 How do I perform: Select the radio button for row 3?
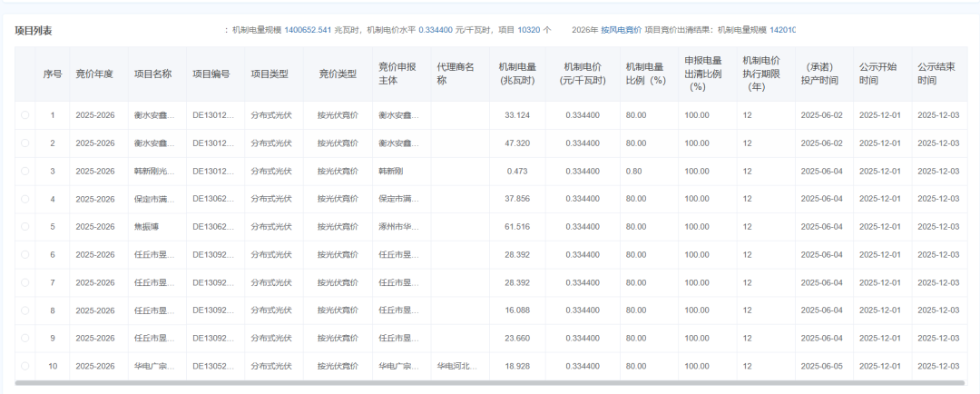[x=24, y=171]
